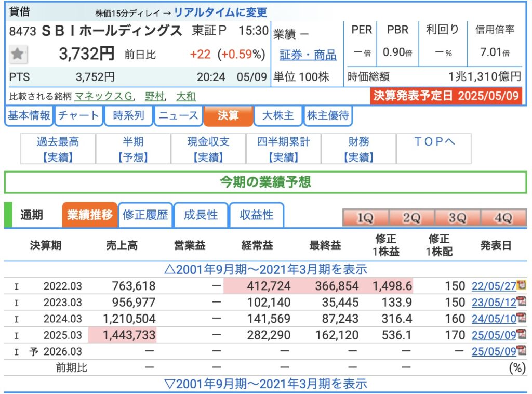The width and height of the screenshot is (532, 394).
Task: Open 24/05/10 announcement date link
Action: pyautogui.click(x=494, y=319)
